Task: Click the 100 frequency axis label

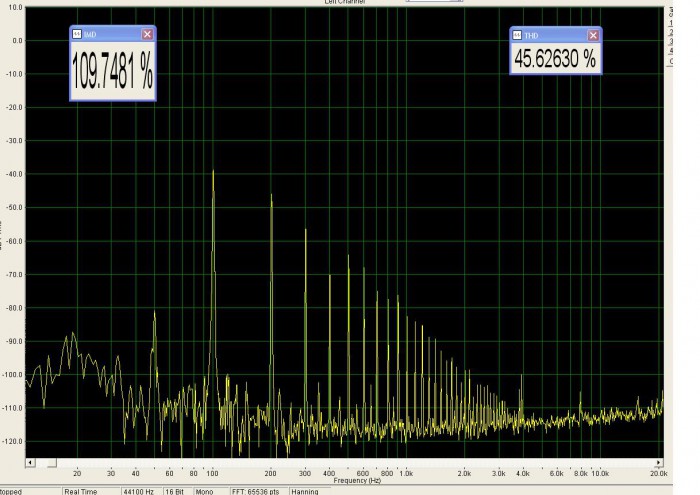Action: click(x=212, y=474)
